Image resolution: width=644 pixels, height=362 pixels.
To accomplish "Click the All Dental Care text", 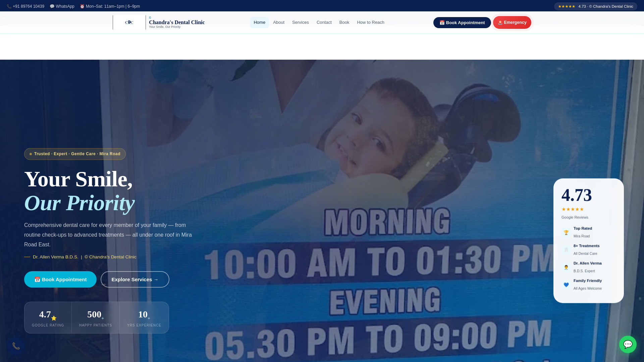I will tap(585, 253).
